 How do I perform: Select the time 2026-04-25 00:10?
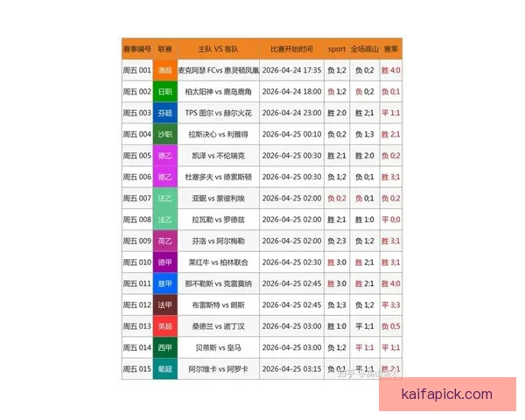point(291,134)
